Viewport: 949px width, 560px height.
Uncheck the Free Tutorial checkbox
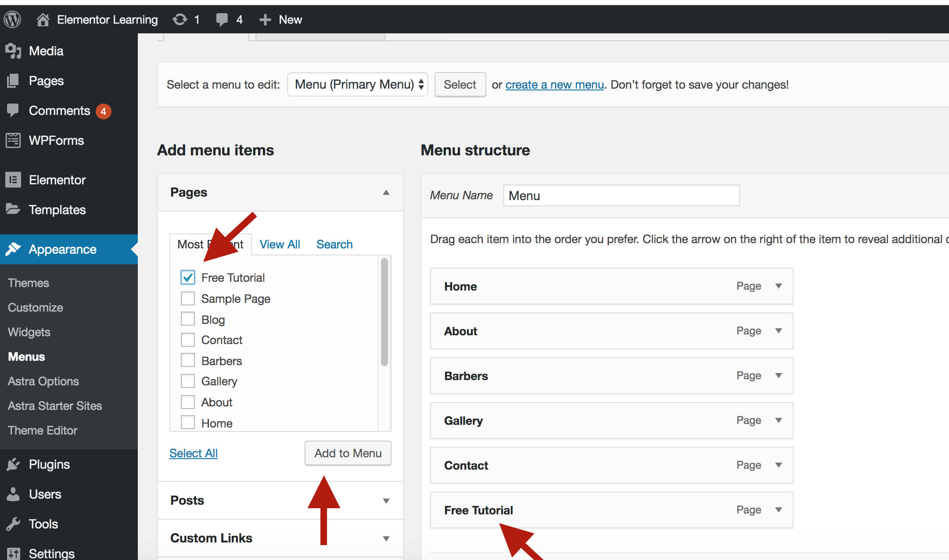point(188,277)
